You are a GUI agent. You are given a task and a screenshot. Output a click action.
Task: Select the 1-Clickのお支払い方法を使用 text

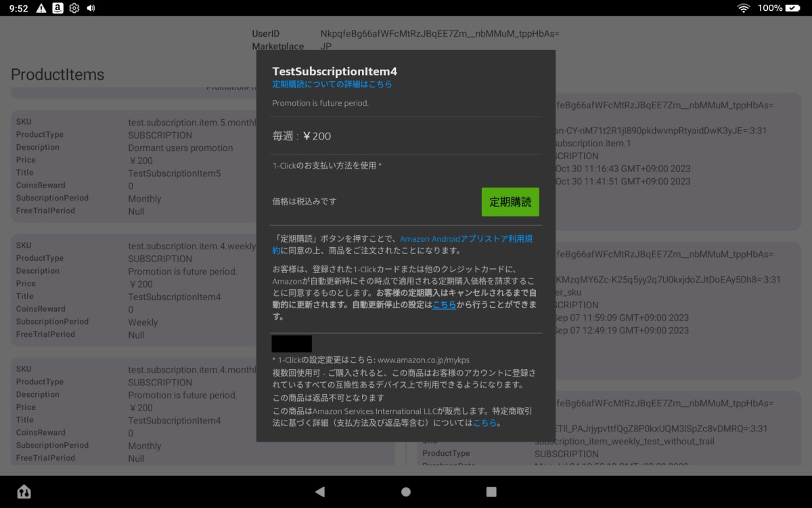point(327,166)
